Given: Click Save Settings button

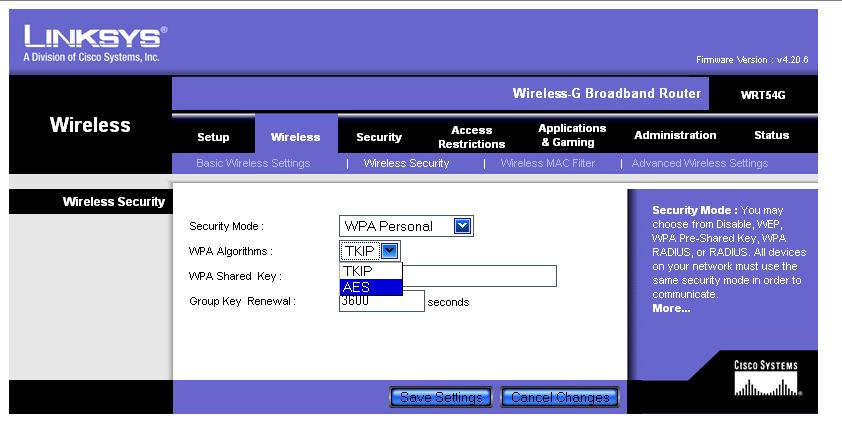Looking at the screenshot, I should click(441, 398).
